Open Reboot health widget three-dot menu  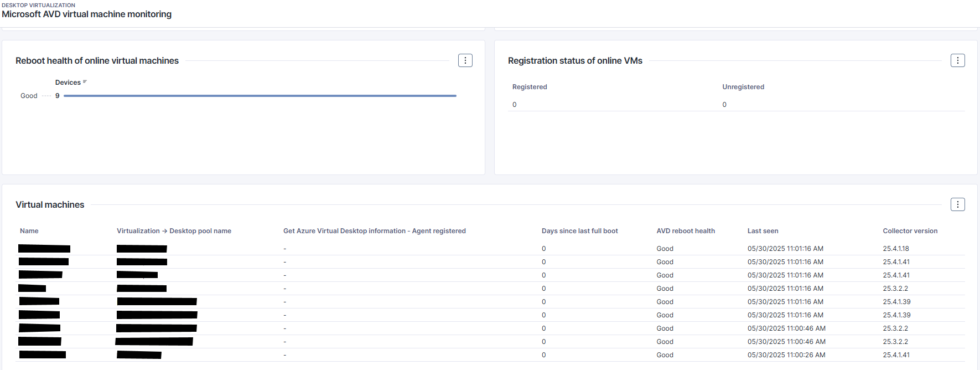point(465,60)
